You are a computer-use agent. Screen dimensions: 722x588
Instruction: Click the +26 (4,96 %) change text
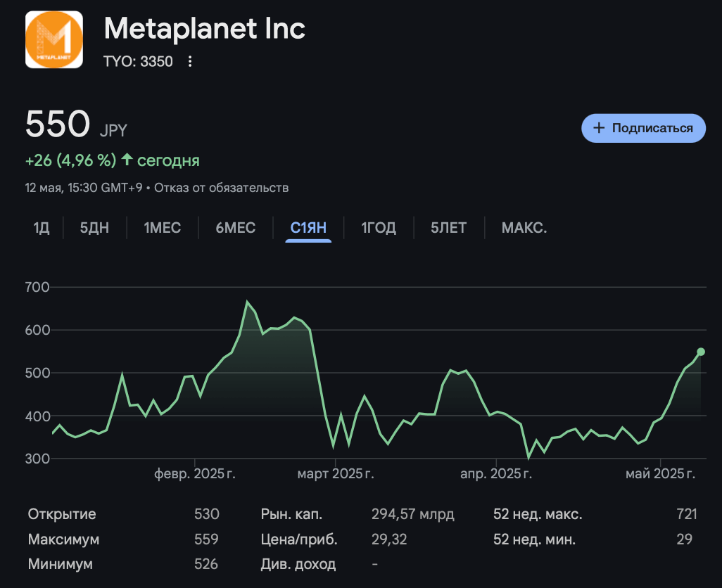pyautogui.click(x=70, y=160)
